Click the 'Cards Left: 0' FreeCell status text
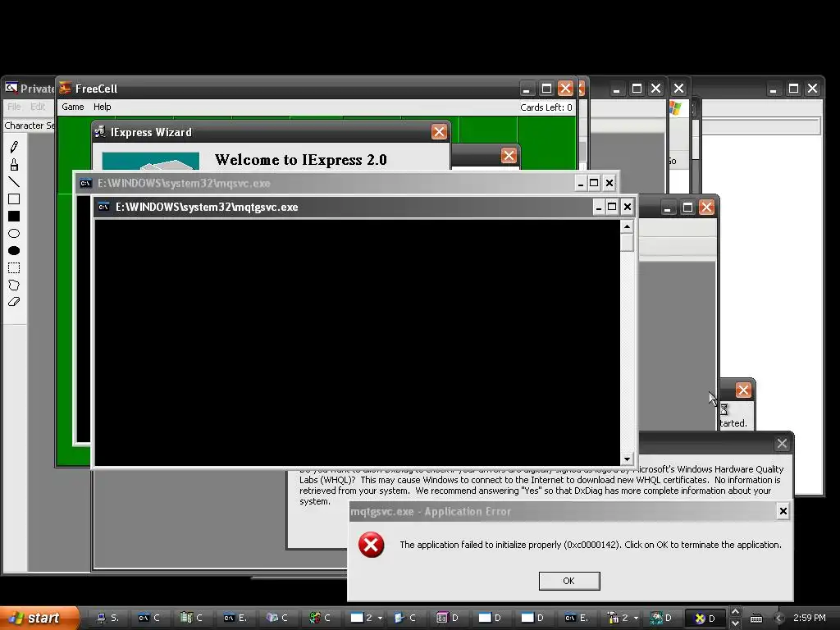Screen dimensions: 840x630 click(x=546, y=107)
